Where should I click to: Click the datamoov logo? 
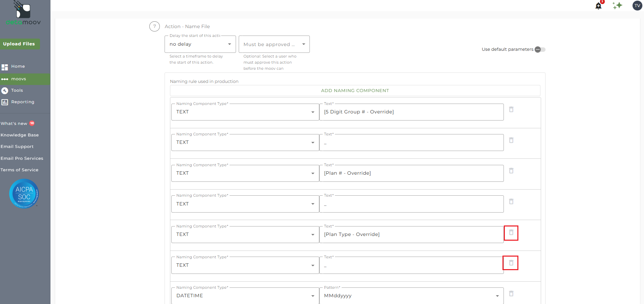23,14
